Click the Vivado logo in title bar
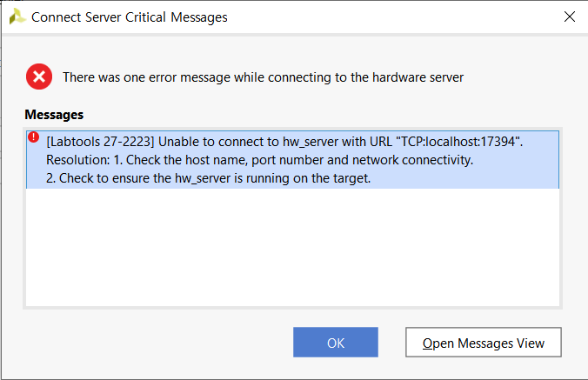Screen dimensions: 588x380 [17, 17]
